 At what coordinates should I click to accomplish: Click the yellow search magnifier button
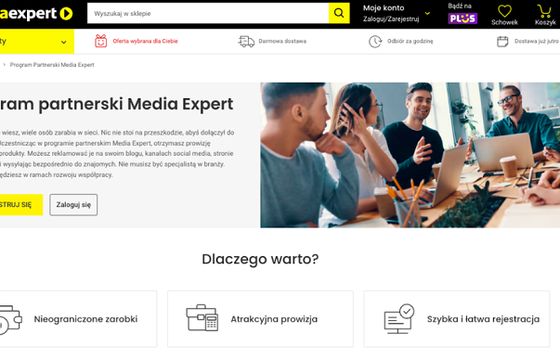tap(339, 13)
